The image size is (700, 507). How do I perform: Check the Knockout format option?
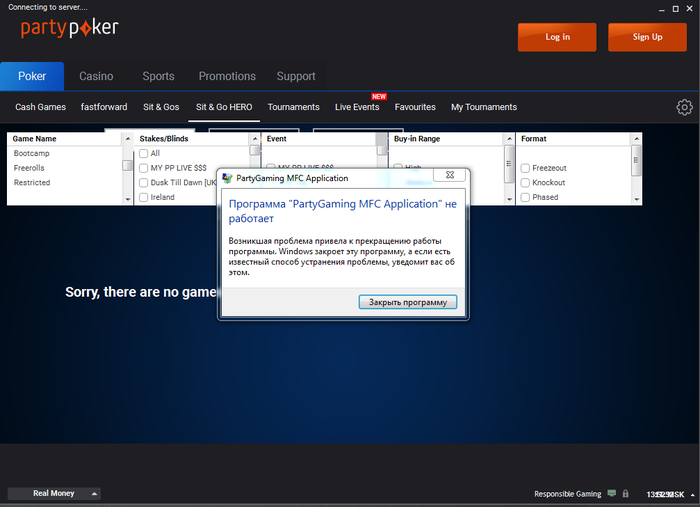click(x=525, y=183)
